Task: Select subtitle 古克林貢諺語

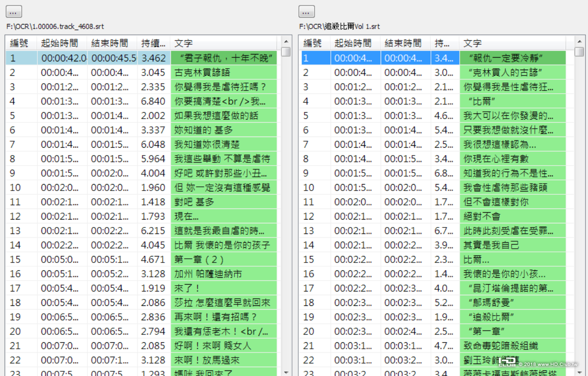Action: click(x=224, y=72)
